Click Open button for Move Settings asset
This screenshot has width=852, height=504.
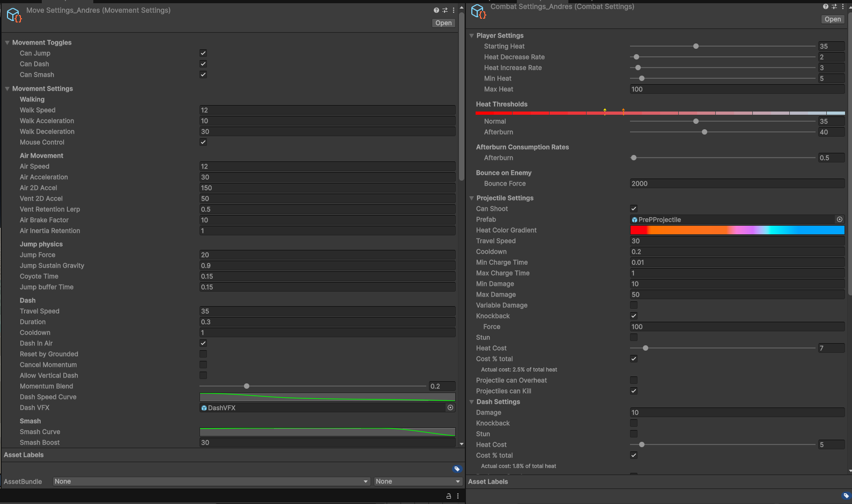pos(443,23)
